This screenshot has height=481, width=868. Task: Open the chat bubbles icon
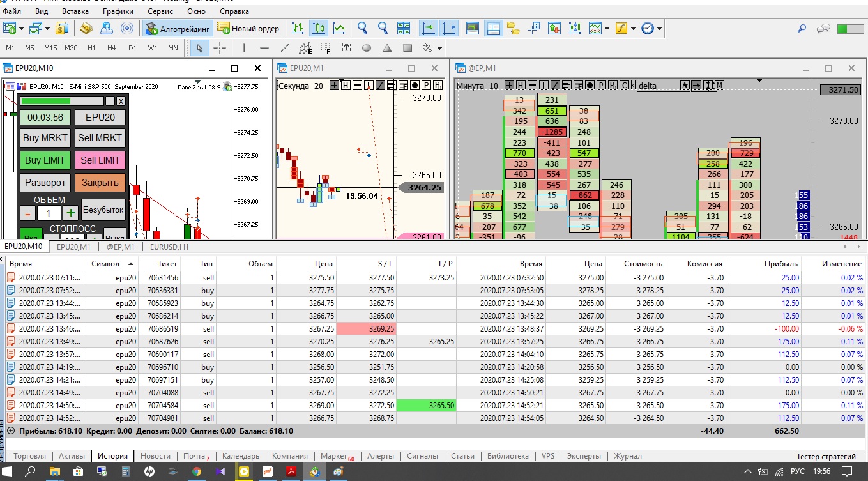tap(823, 28)
